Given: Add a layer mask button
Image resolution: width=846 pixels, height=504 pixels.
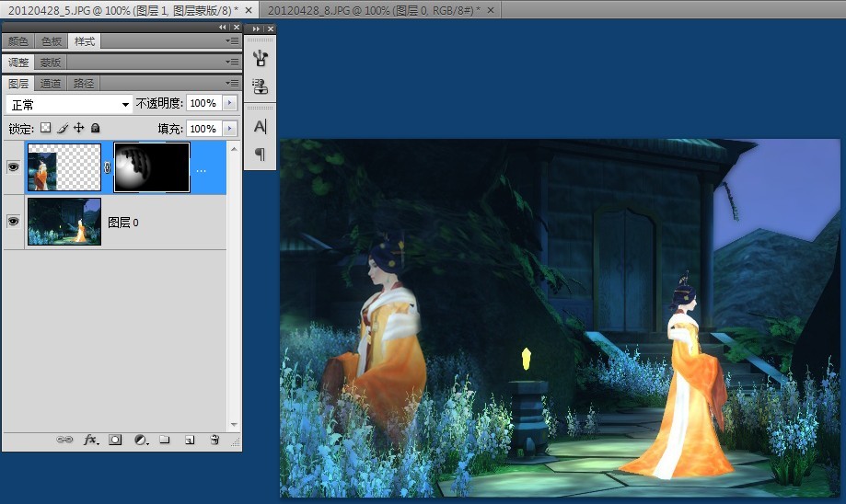Looking at the screenshot, I should (115, 440).
